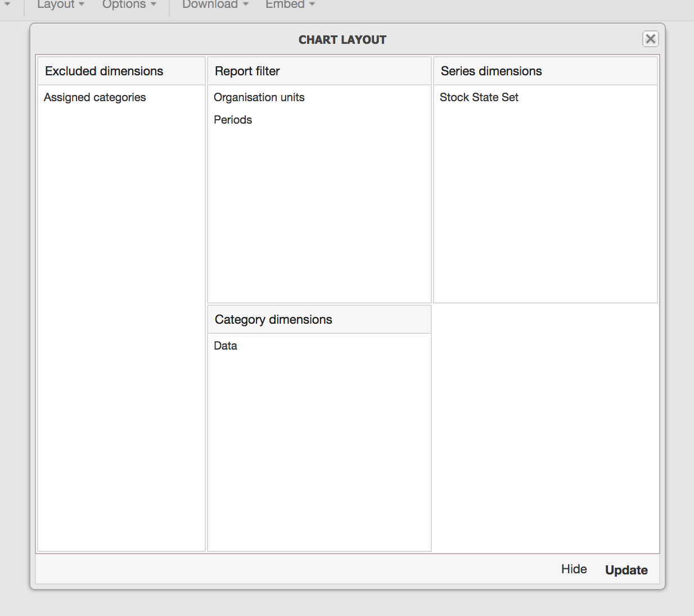The image size is (694, 616).
Task: Click the Chart Layout title bar
Action: 342,40
